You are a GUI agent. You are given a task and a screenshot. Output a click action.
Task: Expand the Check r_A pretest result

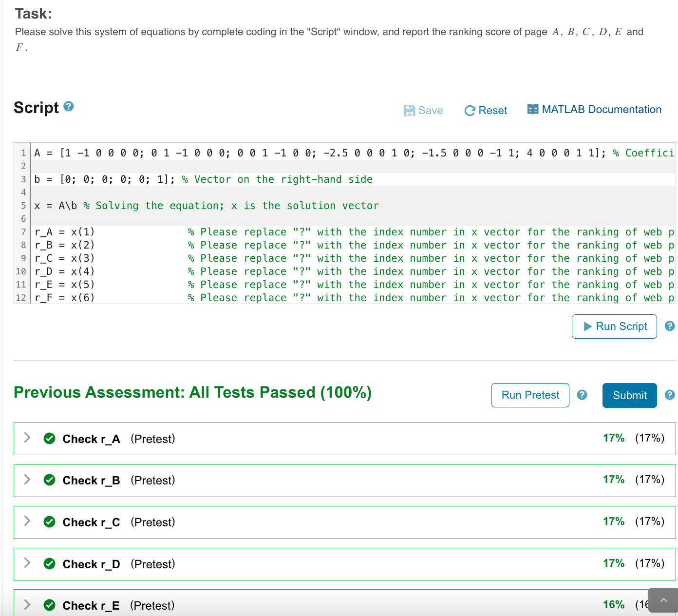point(27,438)
